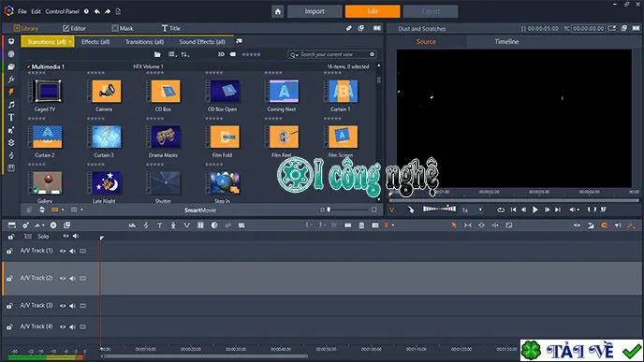Switch the preview to Timeline tab
This screenshot has width=644, height=362.
click(506, 42)
